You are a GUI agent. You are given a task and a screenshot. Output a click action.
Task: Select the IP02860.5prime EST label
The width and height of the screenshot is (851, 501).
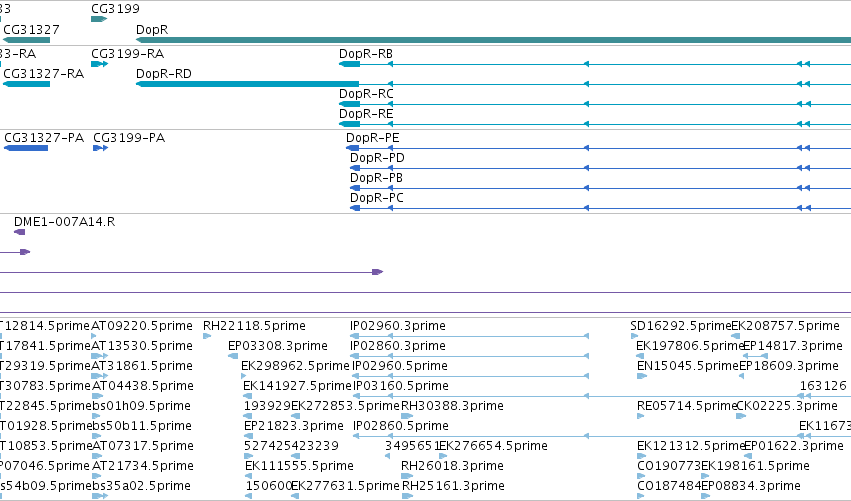coord(401,426)
